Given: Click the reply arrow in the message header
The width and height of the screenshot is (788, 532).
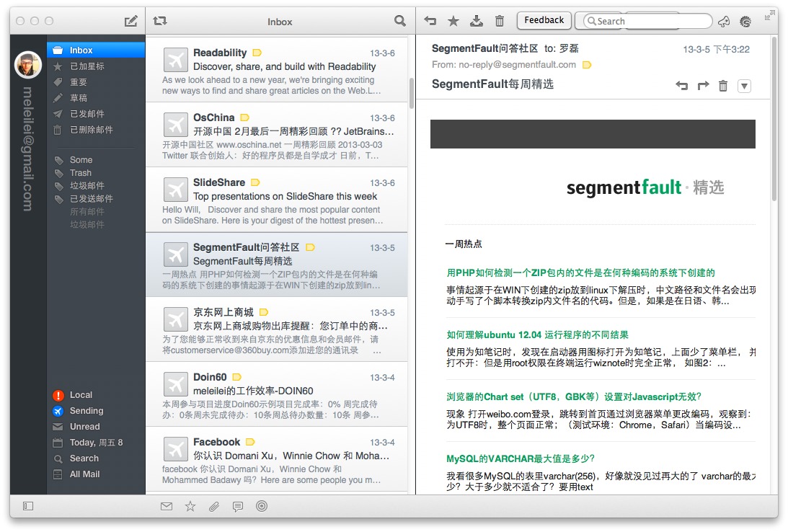Looking at the screenshot, I should [x=681, y=86].
